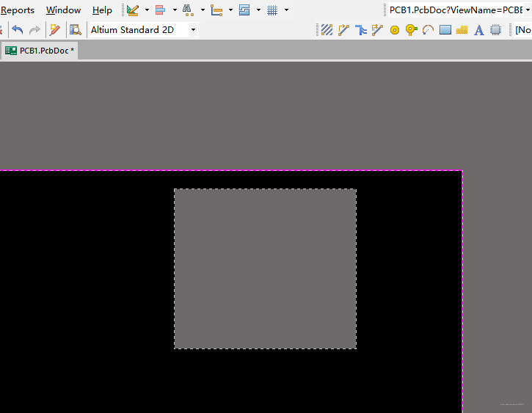The height and width of the screenshot is (413, 532).
Task: Select the Place Via tool
Action: coord(411,30)
